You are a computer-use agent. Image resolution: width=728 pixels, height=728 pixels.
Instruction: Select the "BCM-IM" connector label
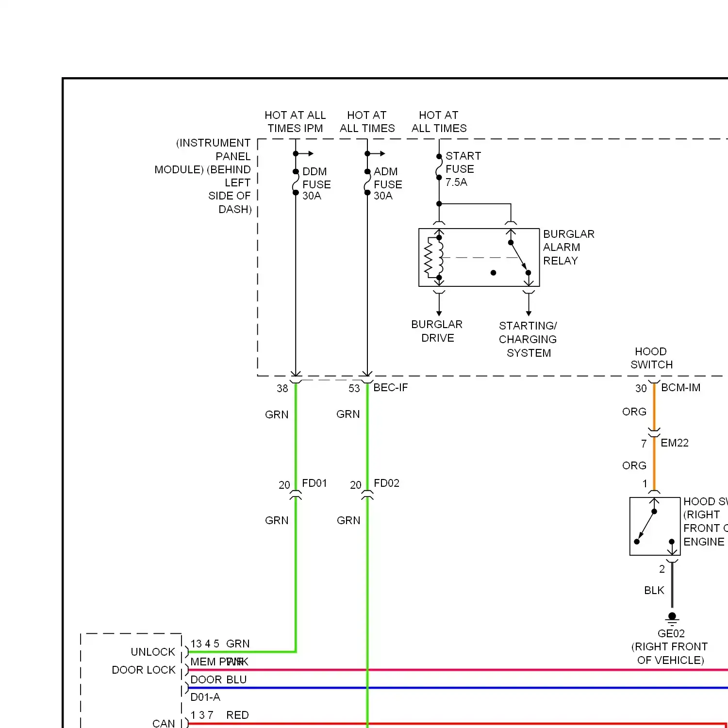point(681,387)
